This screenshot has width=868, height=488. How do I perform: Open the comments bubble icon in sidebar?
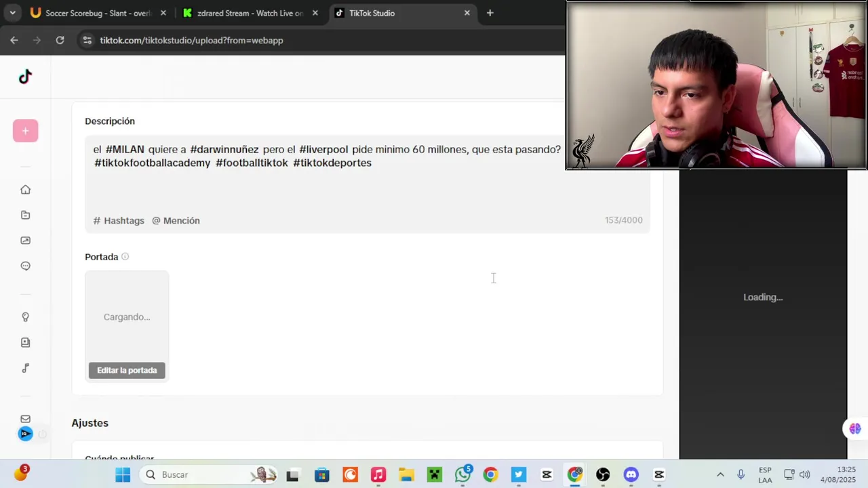click(25, 266)
